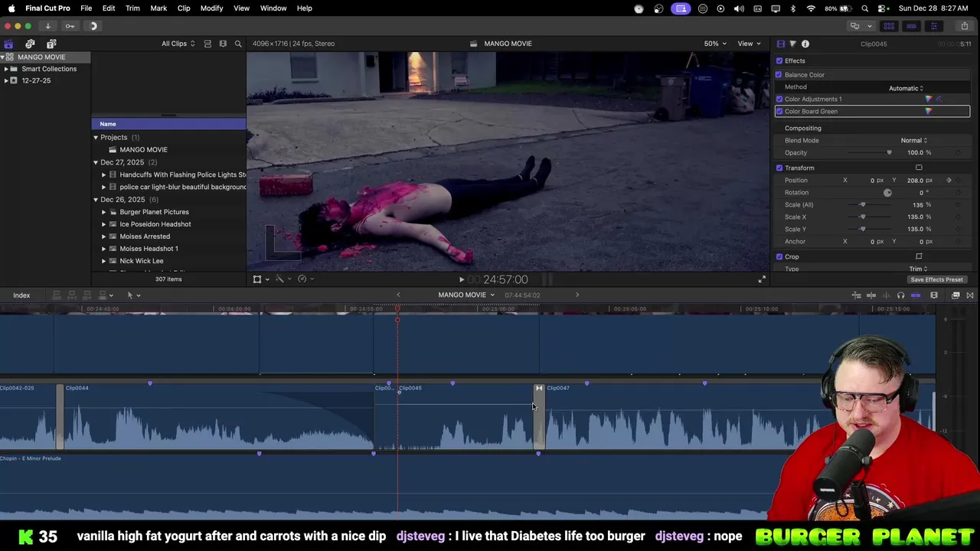Screen dimensions: 980x551
Task: Toggle the Crop checkbox
Action: pyautogui.click(x=779, y=256)
